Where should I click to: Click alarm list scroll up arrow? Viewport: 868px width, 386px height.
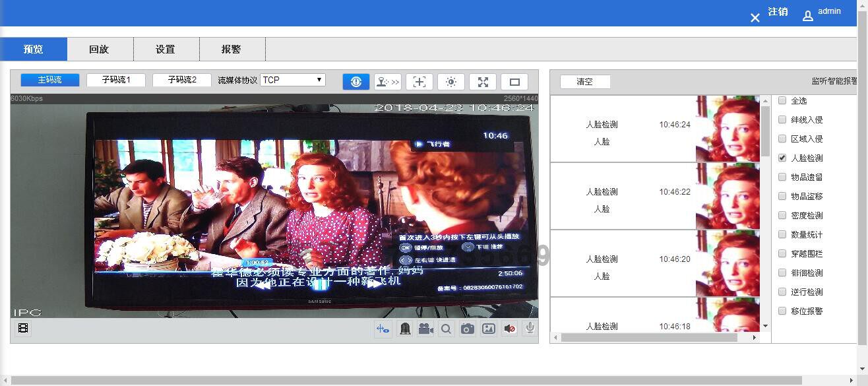765,100
